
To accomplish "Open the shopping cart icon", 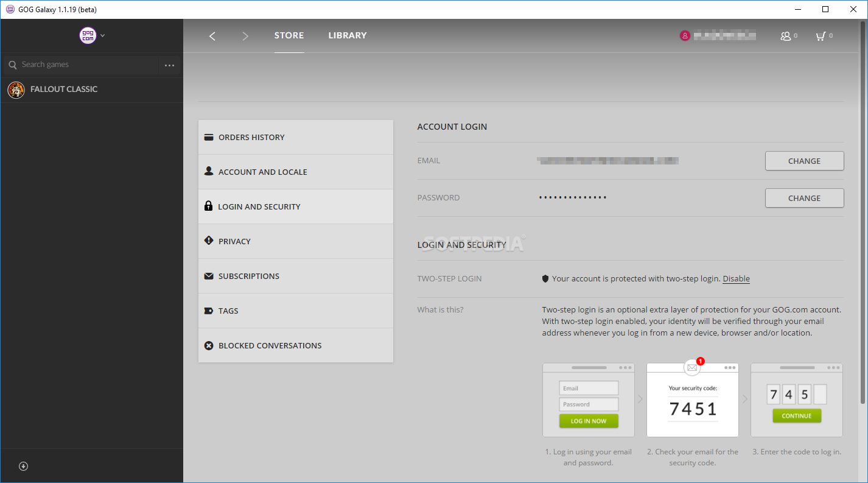I will click(821, 36).
